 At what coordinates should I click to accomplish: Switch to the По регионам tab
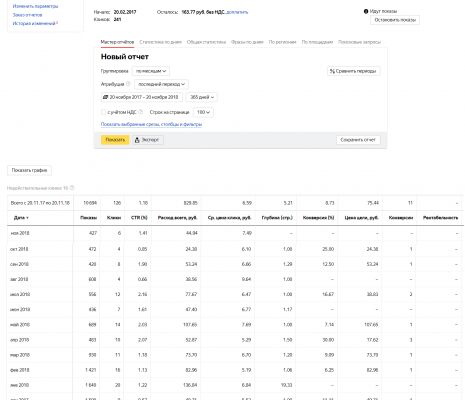click(282, 42)
